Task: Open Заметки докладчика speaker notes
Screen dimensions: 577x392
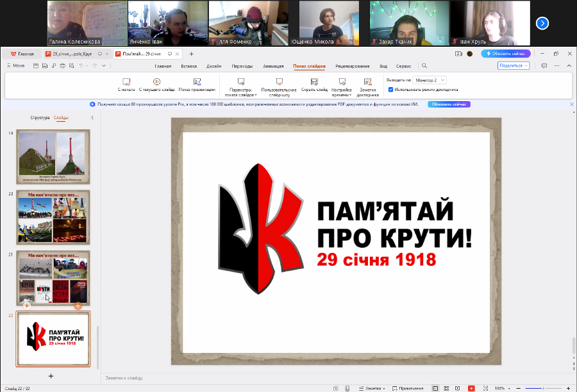Action: coord(367,87)
